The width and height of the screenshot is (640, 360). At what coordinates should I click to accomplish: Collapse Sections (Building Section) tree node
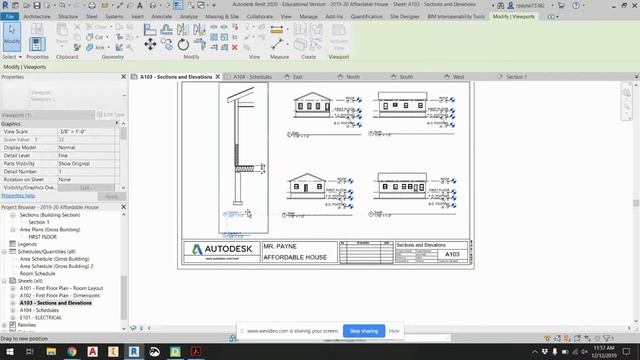(13, 215)
